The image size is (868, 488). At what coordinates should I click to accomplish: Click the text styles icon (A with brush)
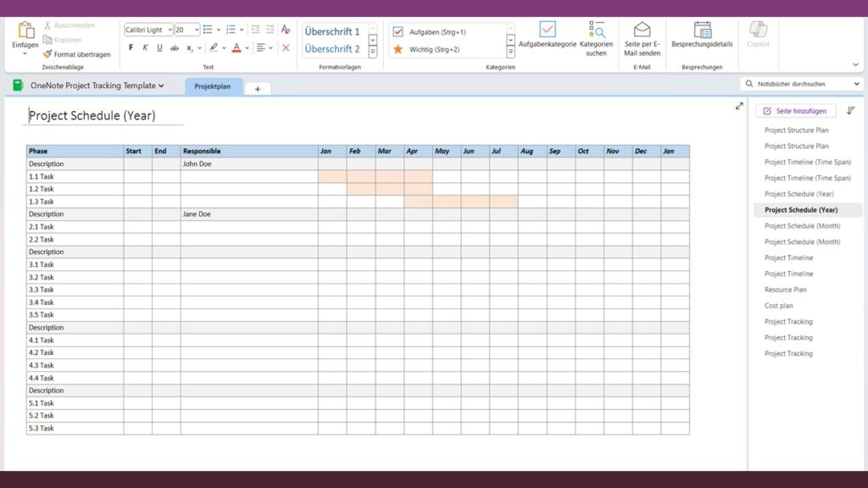click(286, 30)
